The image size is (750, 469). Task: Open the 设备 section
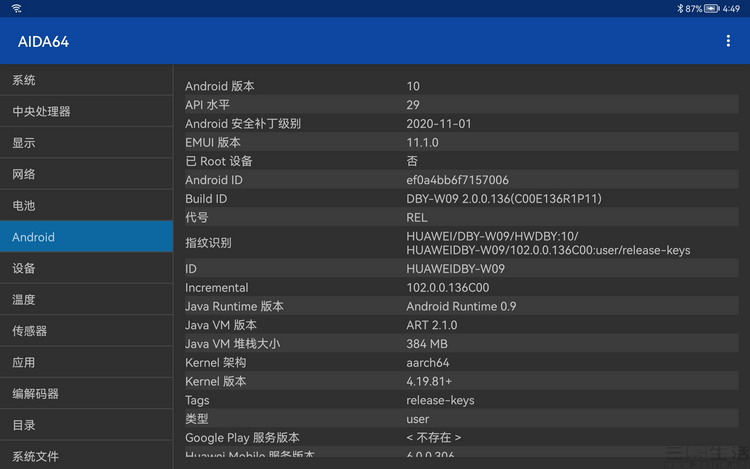coord(86,268)
